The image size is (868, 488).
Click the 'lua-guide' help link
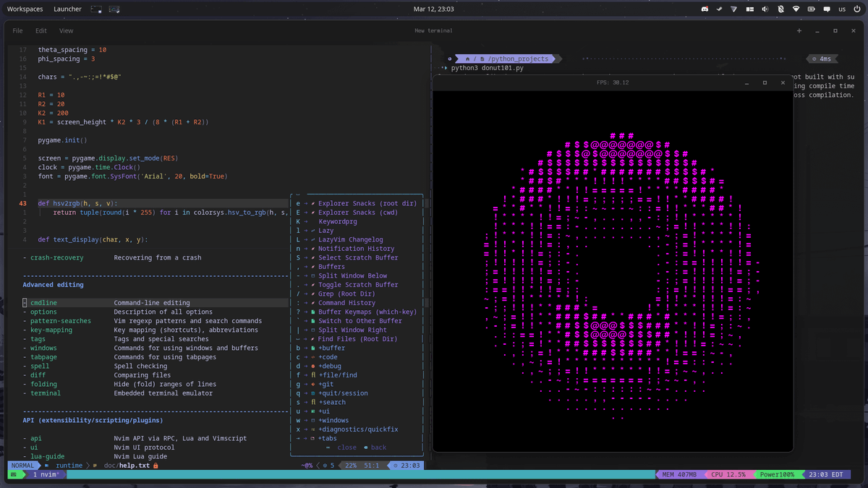[x=47, y=456]
